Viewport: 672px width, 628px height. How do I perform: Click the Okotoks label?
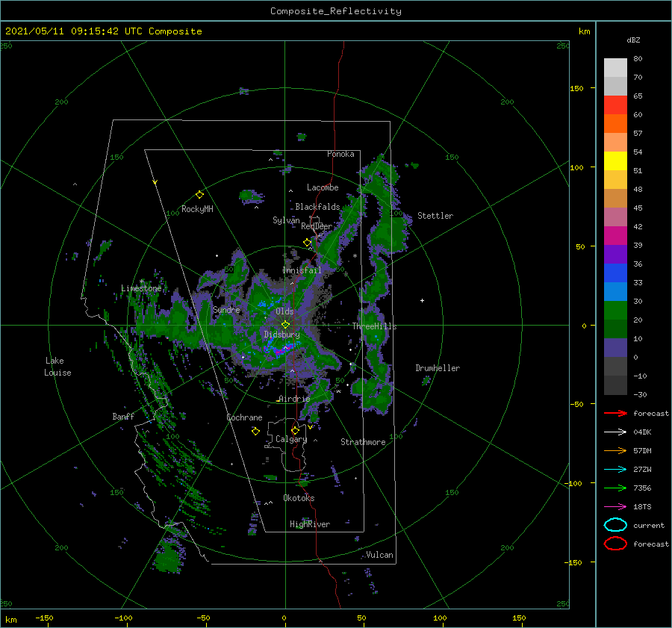[299, 497]
